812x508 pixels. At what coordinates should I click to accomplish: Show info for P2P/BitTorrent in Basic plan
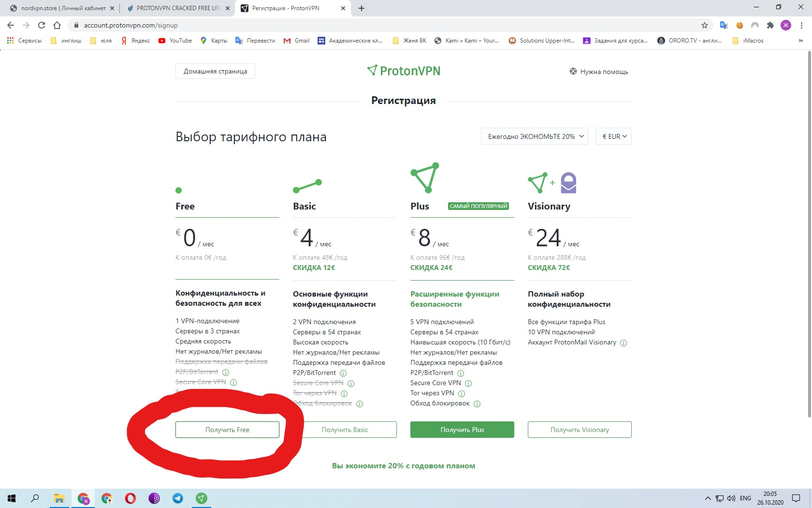[x=343, y=374]
